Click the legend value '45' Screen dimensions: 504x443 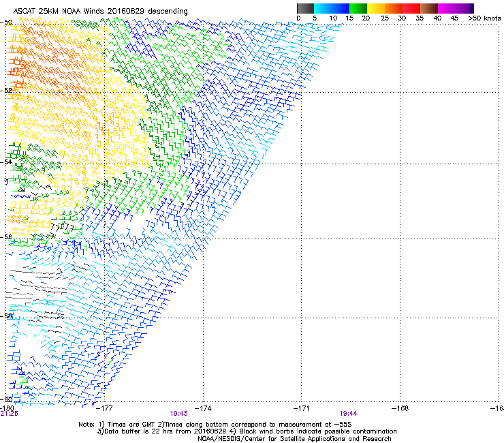(x=454, y=18)
